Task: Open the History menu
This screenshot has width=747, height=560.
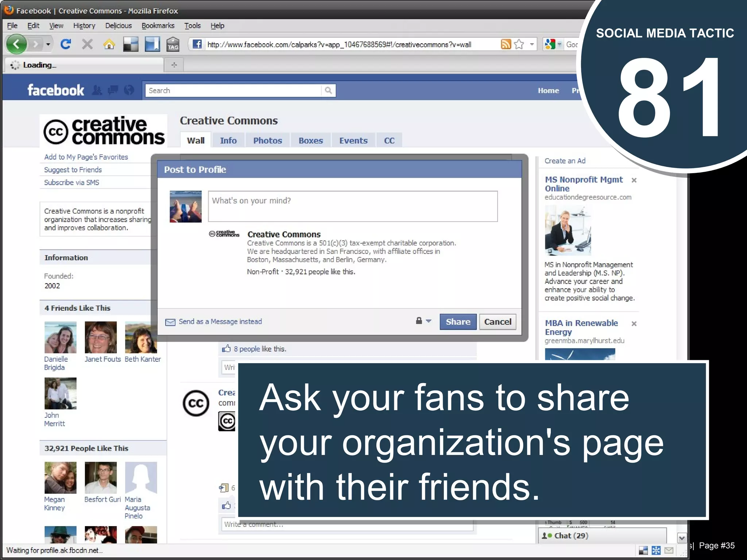Action: (x=84, y=26)
